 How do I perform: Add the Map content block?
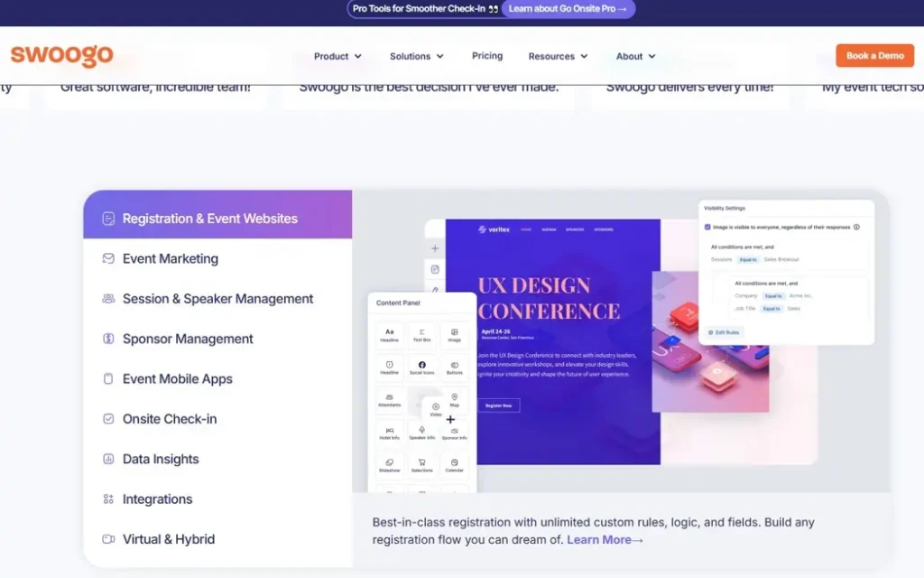[x=455, y=400]
